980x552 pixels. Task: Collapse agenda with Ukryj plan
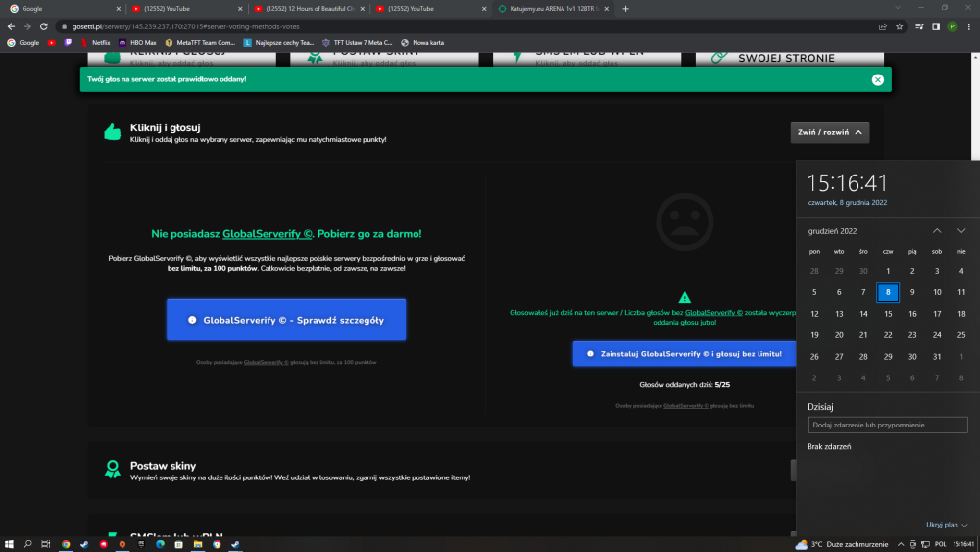tap(947, 525)
